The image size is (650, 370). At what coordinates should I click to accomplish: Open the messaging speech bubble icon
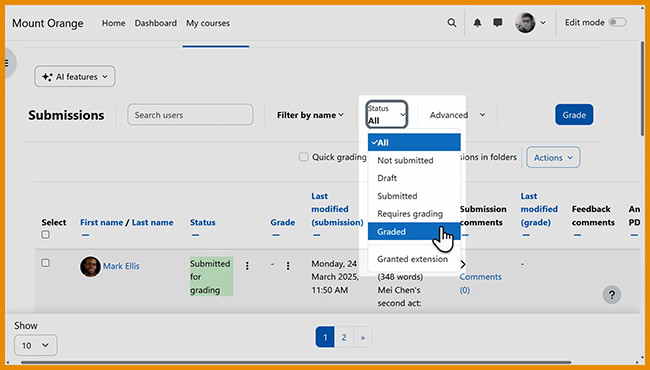pos(498,22)
